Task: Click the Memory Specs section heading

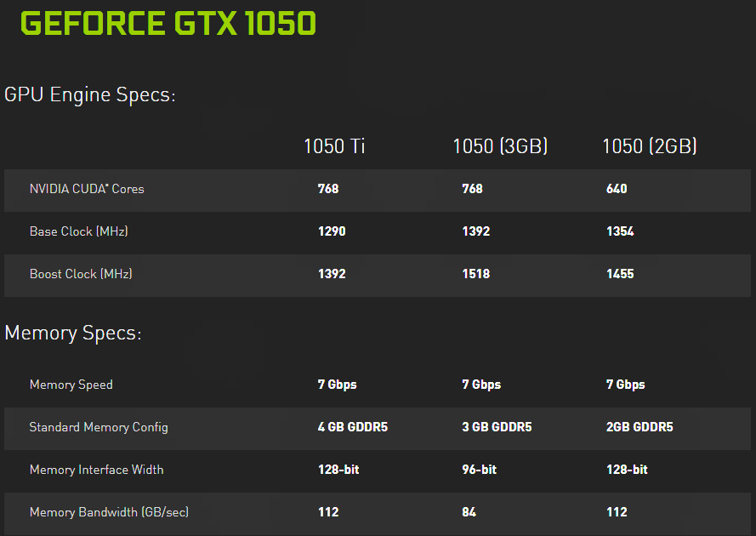Action: pos(73,333)
